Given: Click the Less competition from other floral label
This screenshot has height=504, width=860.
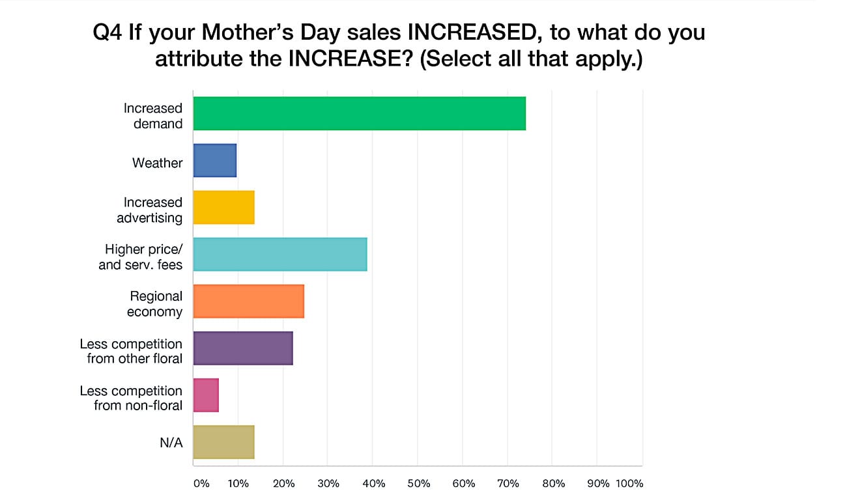Looking at the screenshot, I should point(131,350).
